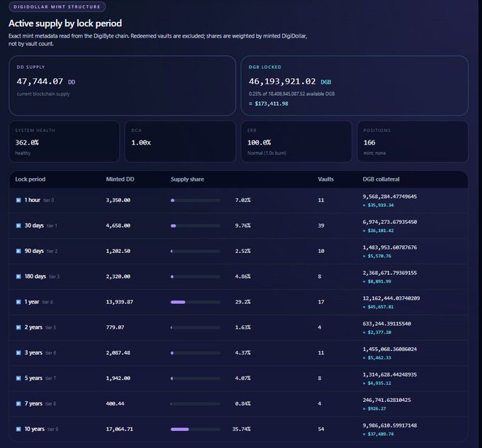This screenshot has height=448, width=482.
Task: Click the Supply share column header
Action: point(187,179)
